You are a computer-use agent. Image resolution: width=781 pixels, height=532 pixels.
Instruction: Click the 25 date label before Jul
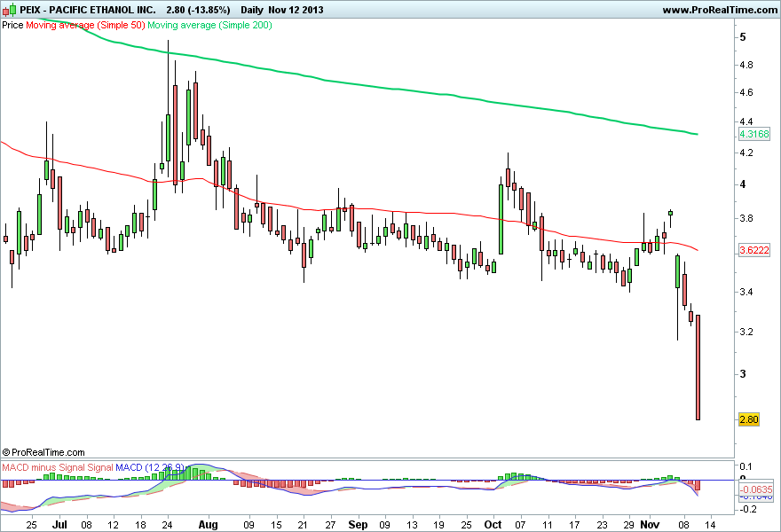(31, 525)
